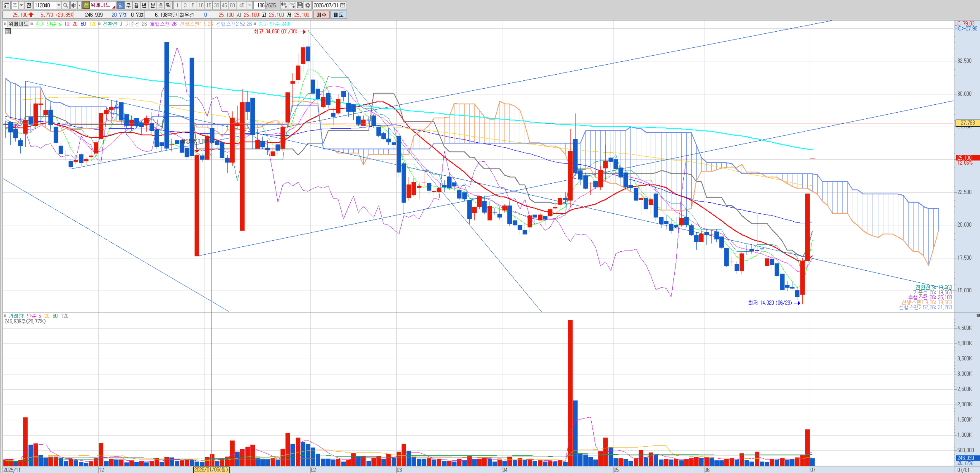Viewport: 980px width, 473px height.
Task: Click the 매수 buy button
Action: click(x=321, y=15)
